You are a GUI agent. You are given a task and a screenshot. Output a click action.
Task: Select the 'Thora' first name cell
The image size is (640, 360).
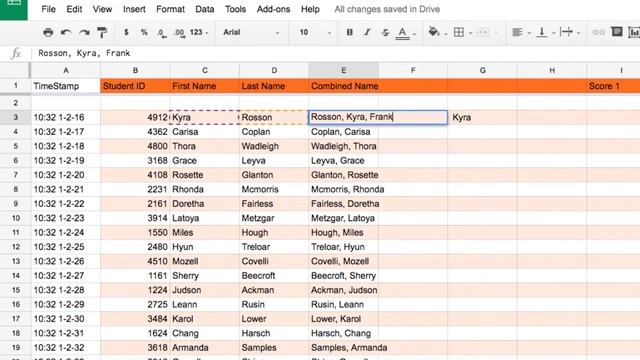point(204,146)
